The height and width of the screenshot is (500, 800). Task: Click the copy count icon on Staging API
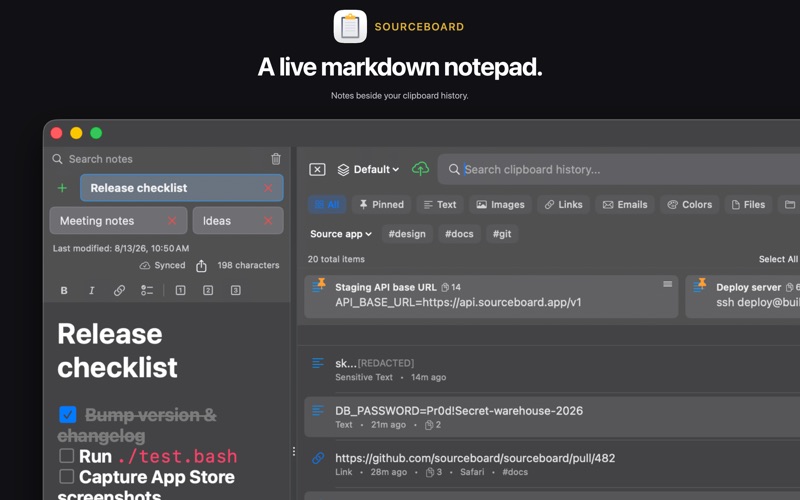click(x=445, y=288)
